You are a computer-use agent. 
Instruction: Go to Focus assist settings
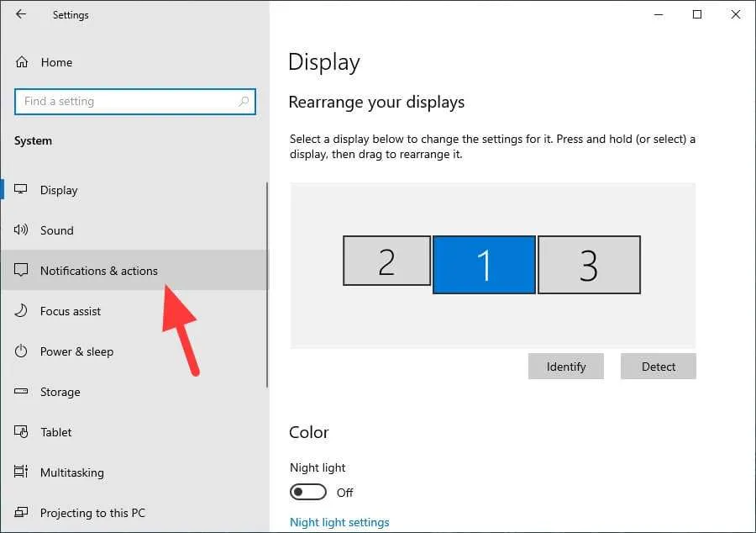click(x=134, y=311)
